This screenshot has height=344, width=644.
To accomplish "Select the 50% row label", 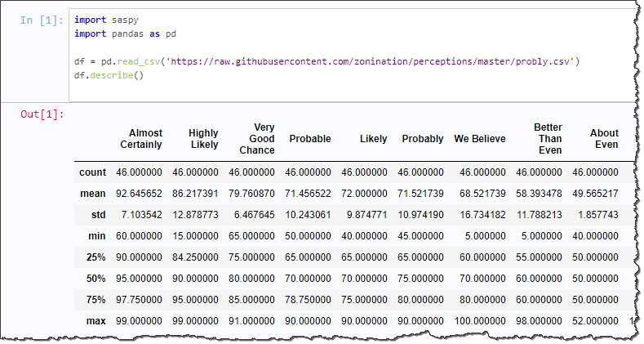I will 95,279.
